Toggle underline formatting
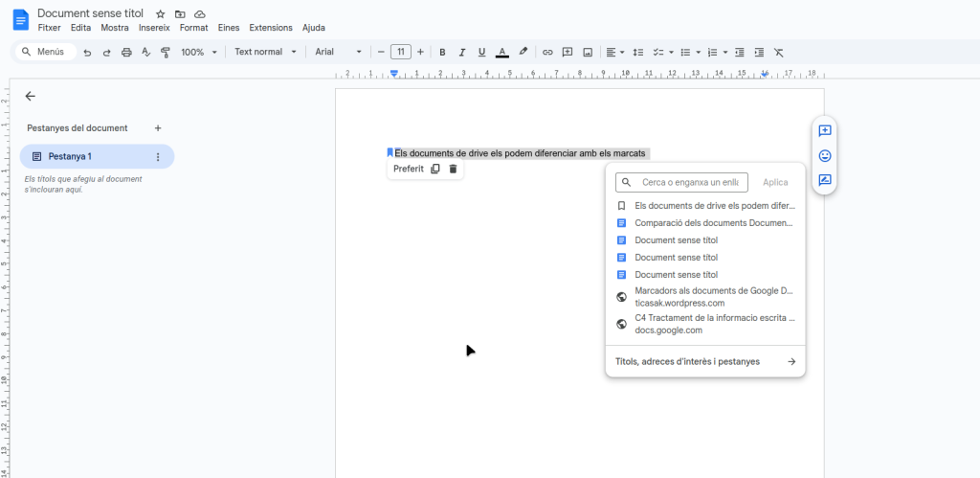980x478 pixels. (481, 52)
